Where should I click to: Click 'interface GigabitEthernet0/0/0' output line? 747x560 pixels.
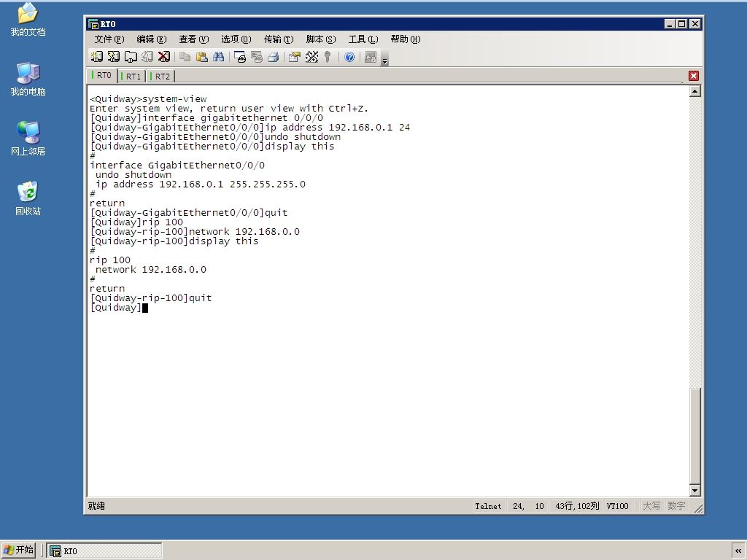[177, 166]
